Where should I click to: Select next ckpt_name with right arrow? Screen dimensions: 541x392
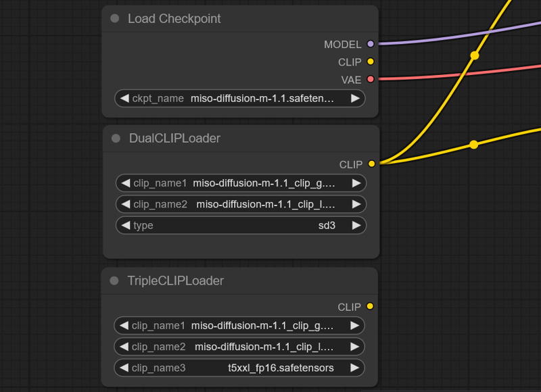pos(356,99)
